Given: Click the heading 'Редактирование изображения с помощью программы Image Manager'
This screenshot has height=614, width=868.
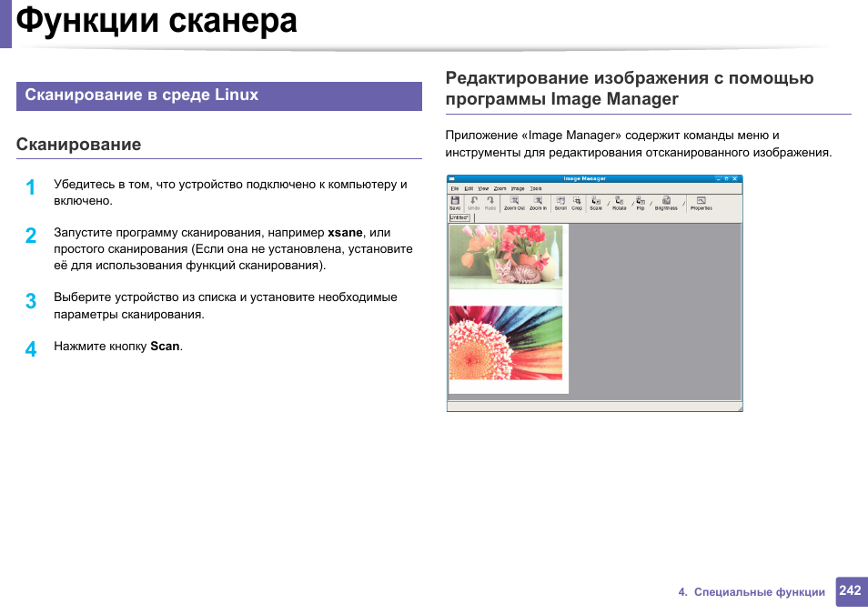Looking at the screenshot, I should (630, 88).
